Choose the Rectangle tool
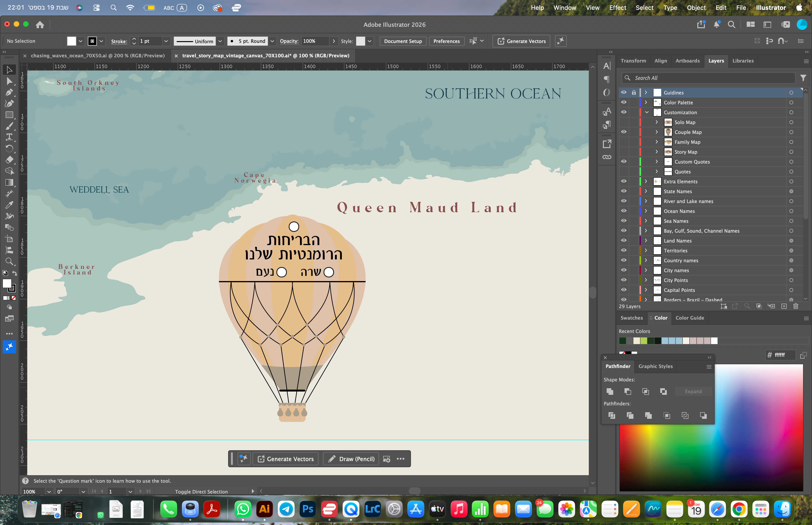Screen dimensions: 812x525 click(9, 115)
